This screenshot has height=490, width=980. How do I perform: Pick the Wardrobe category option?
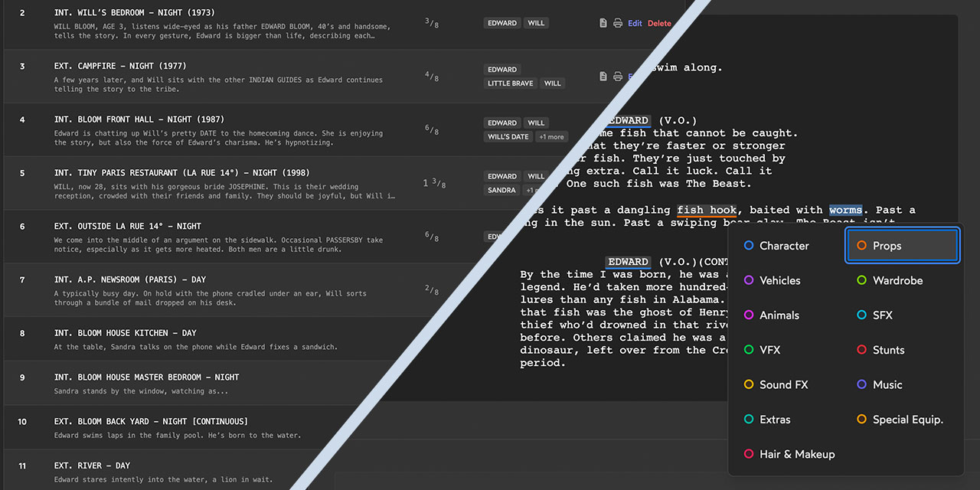point(897,280)
